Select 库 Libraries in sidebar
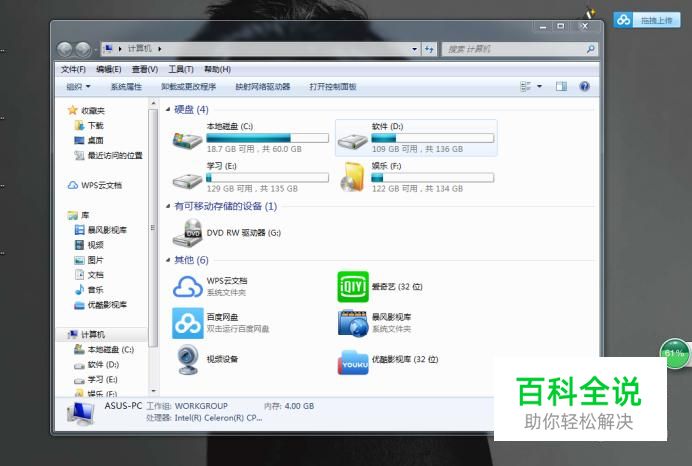 pos(79,215)
